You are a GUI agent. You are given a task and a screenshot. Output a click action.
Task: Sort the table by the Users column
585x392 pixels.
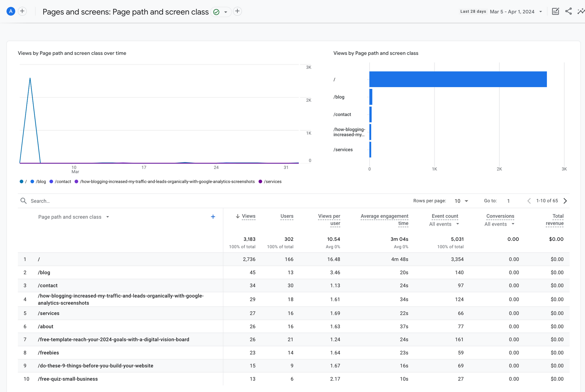(286, 216)
